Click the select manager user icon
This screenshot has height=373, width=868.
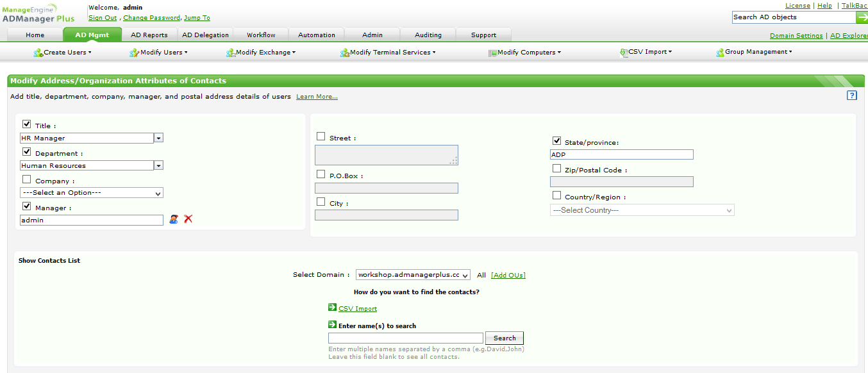[174, 219]
